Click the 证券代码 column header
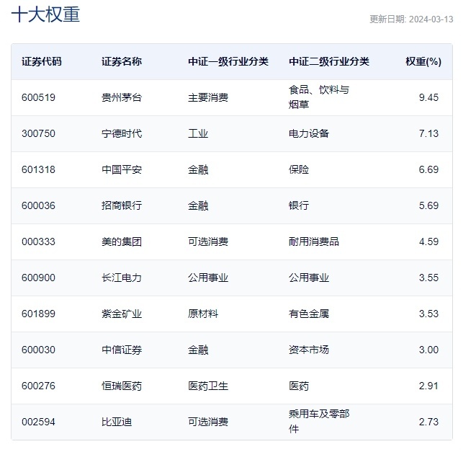This screenshot has height=470, width=476. [x=41, y=62]
